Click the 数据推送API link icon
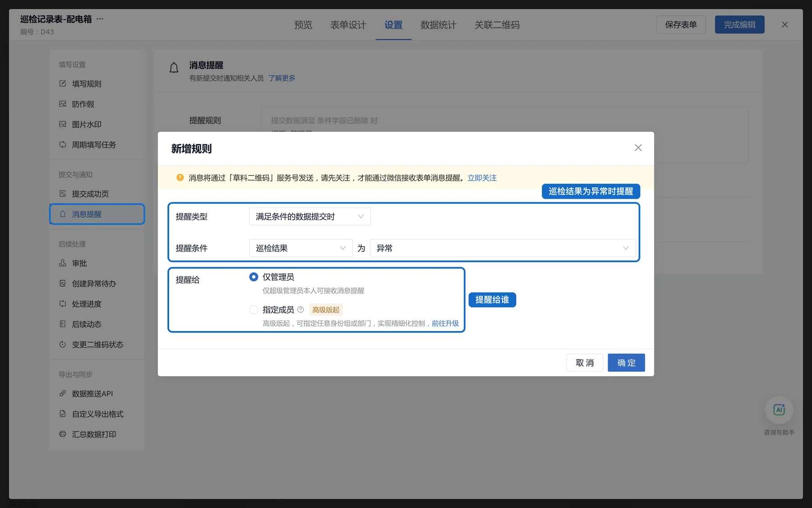Viewport: 812px width, 508px height. click(63, 394)
